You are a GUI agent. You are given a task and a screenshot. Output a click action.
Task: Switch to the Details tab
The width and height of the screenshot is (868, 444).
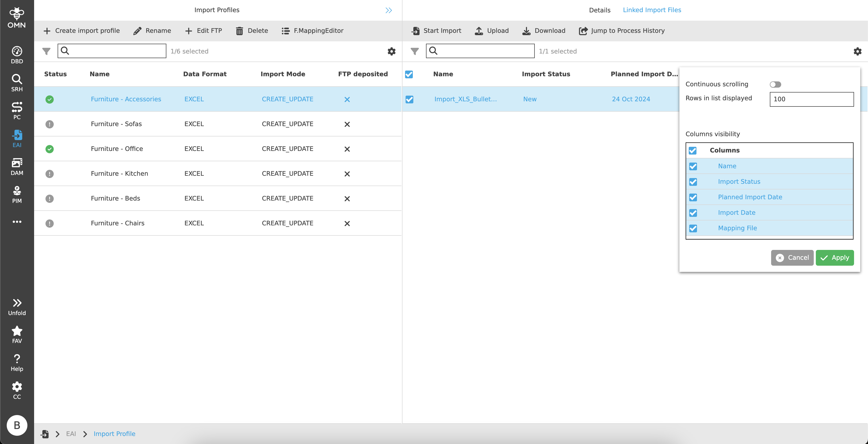(x=599, y=10)
